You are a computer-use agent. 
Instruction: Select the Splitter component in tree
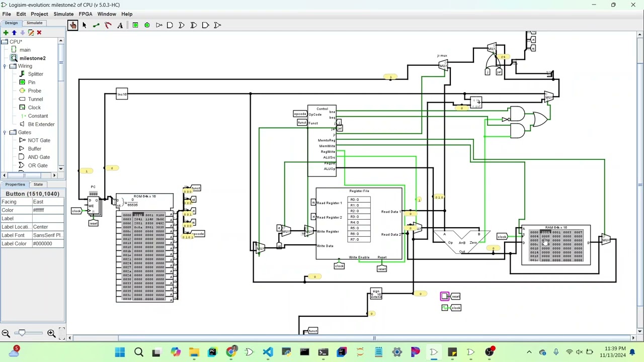(35, 74)
